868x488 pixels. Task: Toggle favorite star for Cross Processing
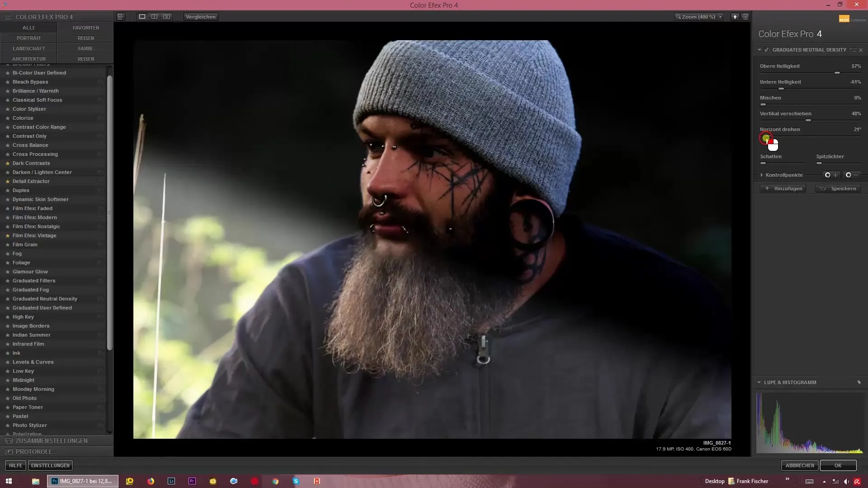coord(8,154)
